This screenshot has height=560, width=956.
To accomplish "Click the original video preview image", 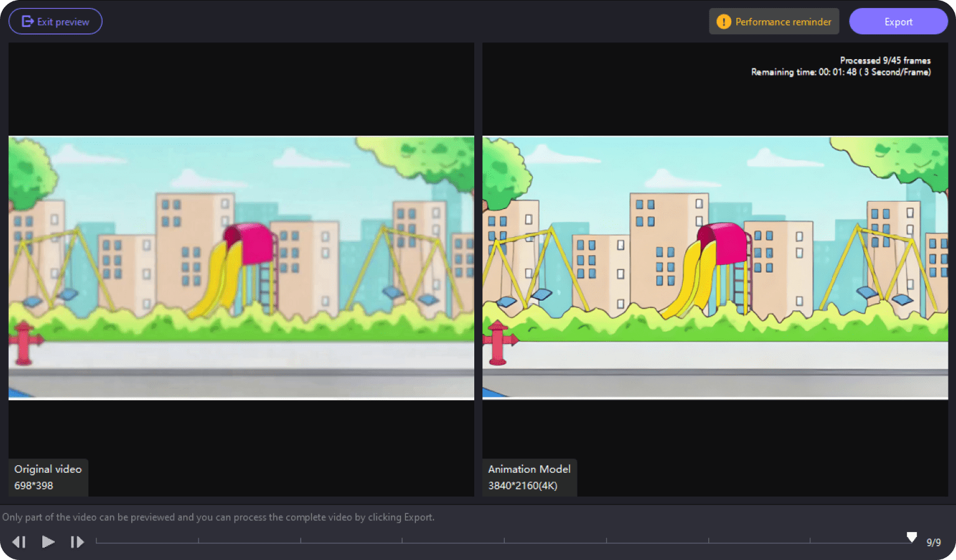I will pos(241,268).
